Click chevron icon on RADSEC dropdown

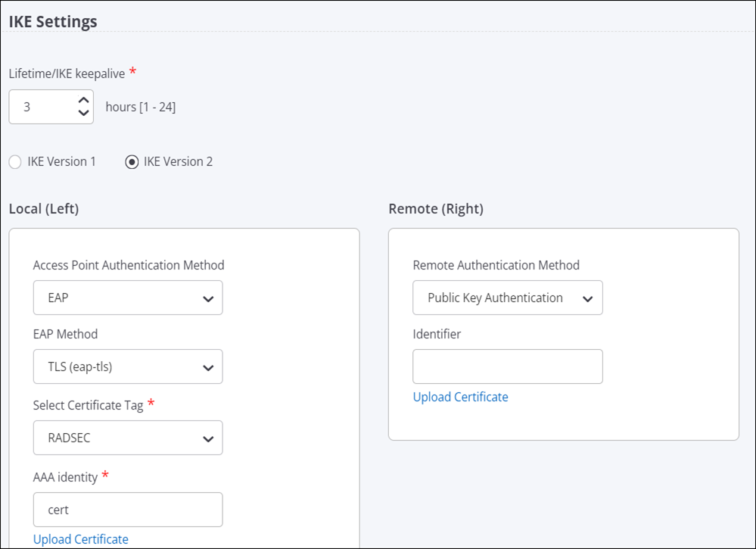click(x=208, y=439)
